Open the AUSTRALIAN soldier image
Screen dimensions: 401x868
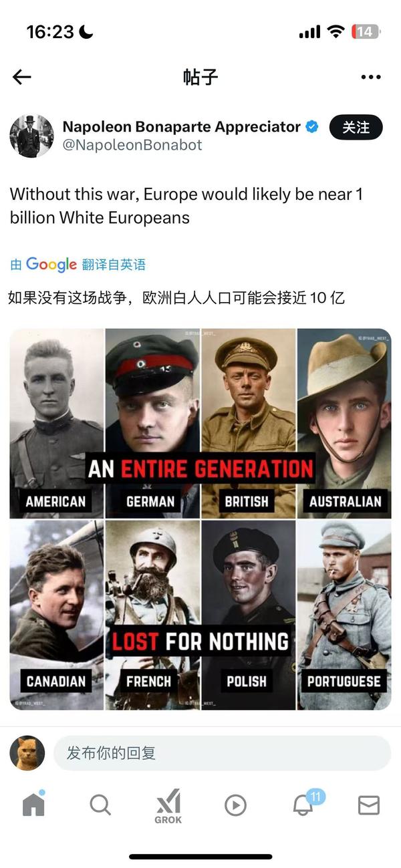coord(344,423)
